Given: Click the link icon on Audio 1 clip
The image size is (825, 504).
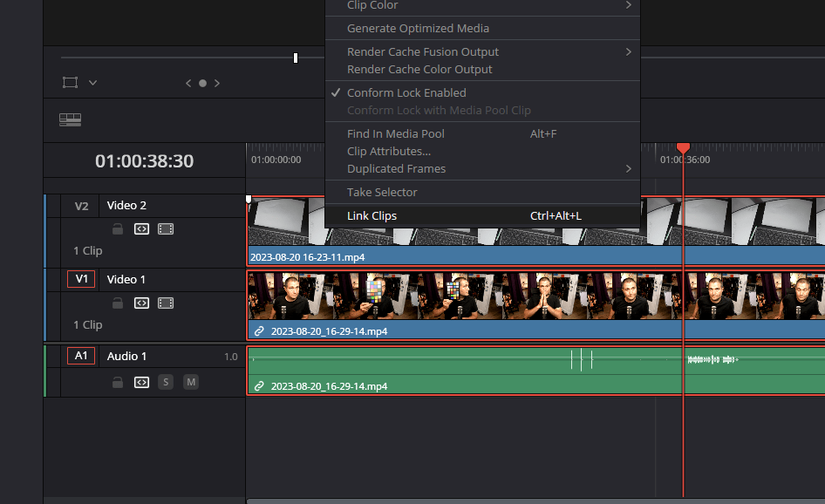Looking at the screenshot, I should (259, 386).
